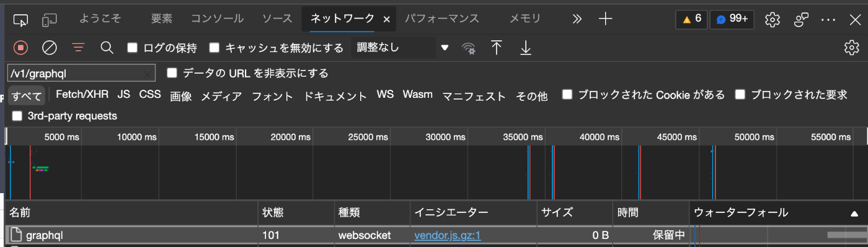Filter by ドキュメント requests
Image resolution: width=868 pixels, height=247 pixels.
point(335,96)
